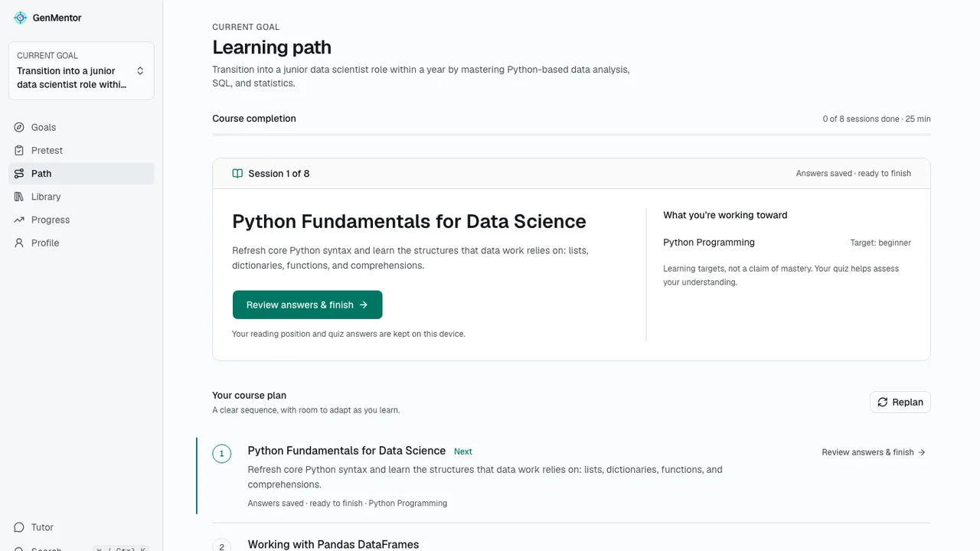Click the Replan button
This screenshot has width=980, height=551.
click(x=900, y=402)
